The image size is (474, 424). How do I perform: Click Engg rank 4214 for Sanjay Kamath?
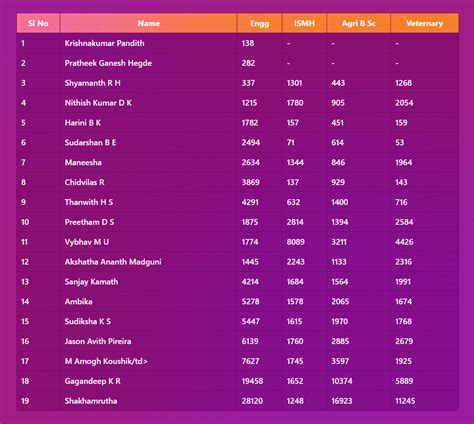pos(250,282)
